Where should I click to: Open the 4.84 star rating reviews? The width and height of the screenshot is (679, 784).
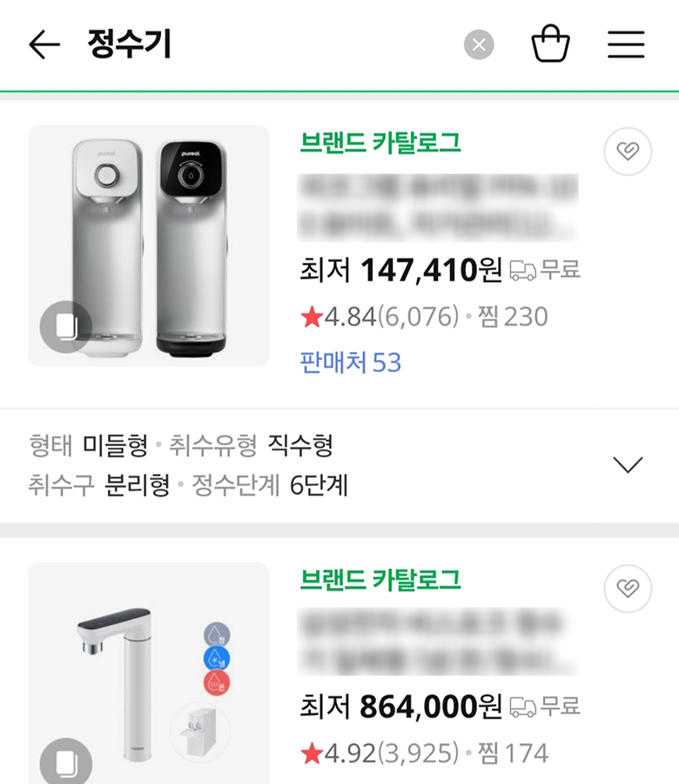379,317
